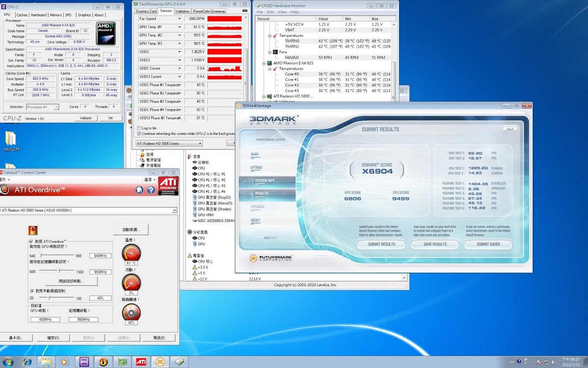Open the Validation tab in GPU-Z
Image resolution: width=588 pixels, height=368 pixels.
pyautogui.click(x=182, y=11)
